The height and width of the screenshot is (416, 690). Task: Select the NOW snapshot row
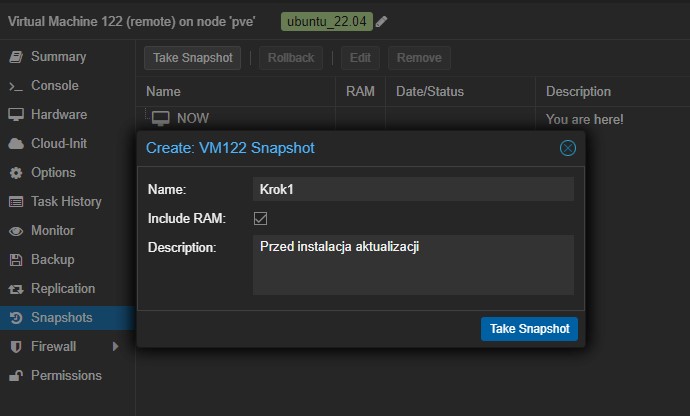pyautogui.click(x=192, y=118)
